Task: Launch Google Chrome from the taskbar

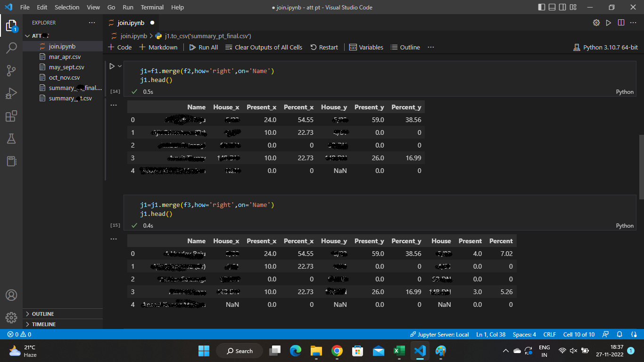Action: (x=337, y=351)
